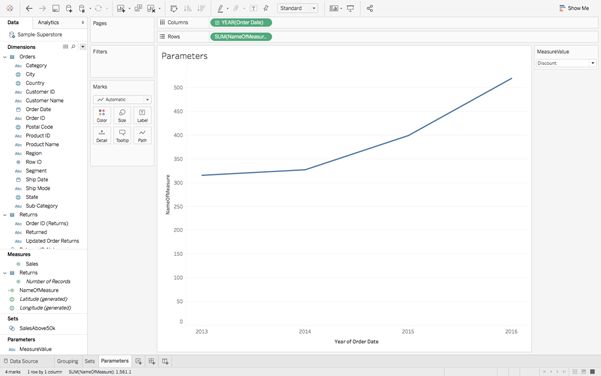Select the SalesAbove50k set
This screenshot has height=376, width=601.
tap(37, 328)
